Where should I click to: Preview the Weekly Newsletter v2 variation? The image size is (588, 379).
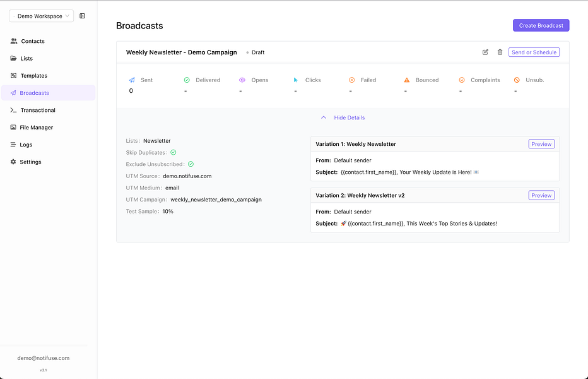541,195
